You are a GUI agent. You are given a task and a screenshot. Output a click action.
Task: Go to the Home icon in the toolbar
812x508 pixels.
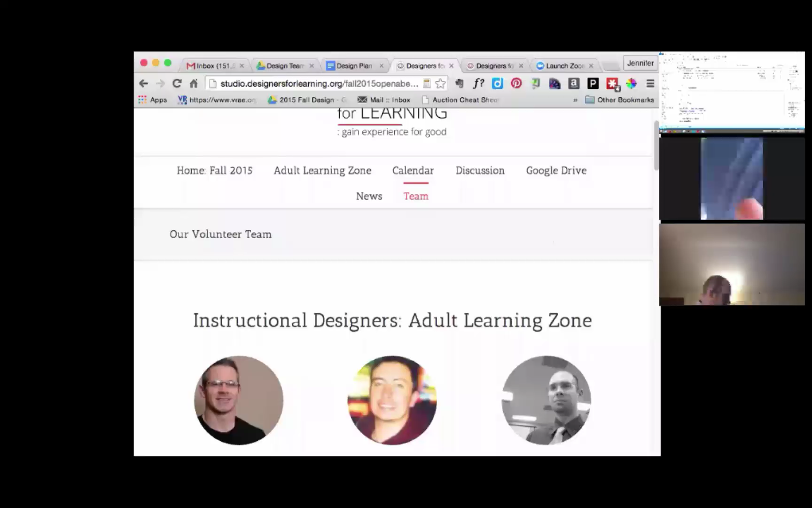194,84
